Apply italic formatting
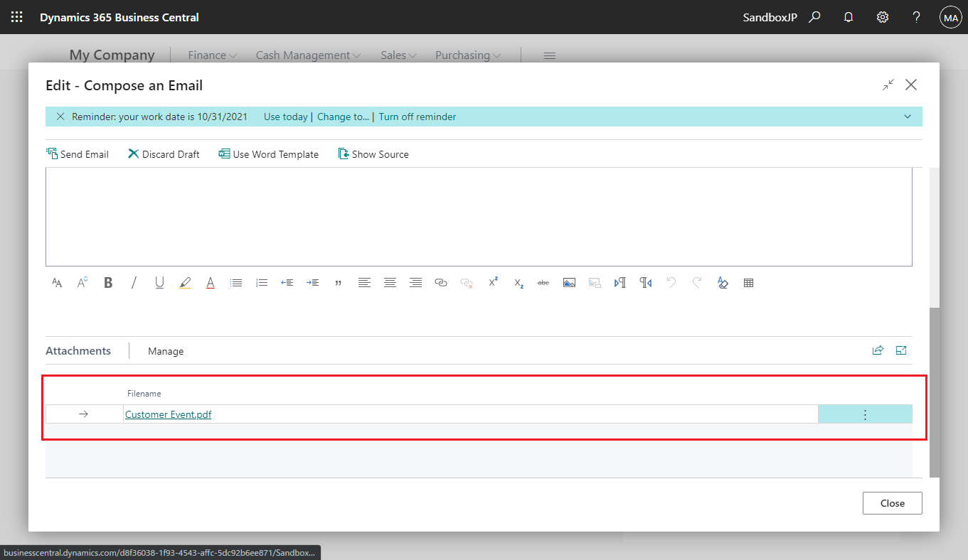 (134, 282)
